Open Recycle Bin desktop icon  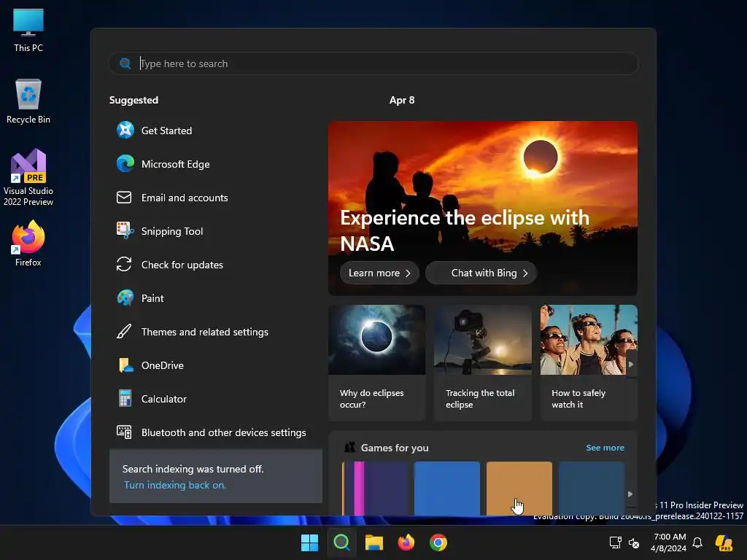(28, 101)
